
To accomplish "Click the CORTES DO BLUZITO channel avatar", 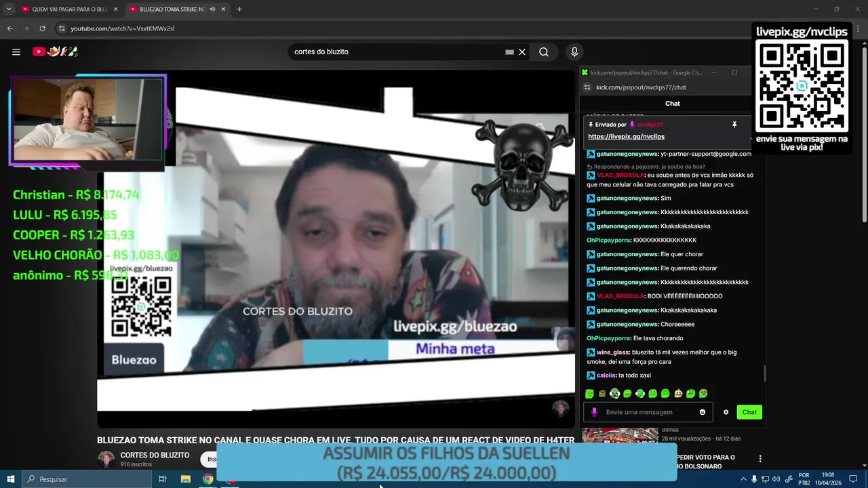I will (x=106, y=460).
